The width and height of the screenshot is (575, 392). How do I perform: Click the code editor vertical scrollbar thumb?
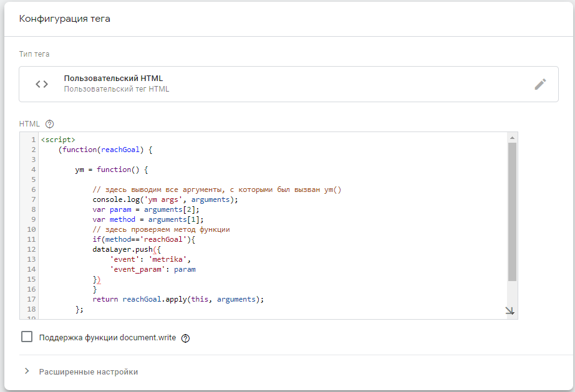512,212
